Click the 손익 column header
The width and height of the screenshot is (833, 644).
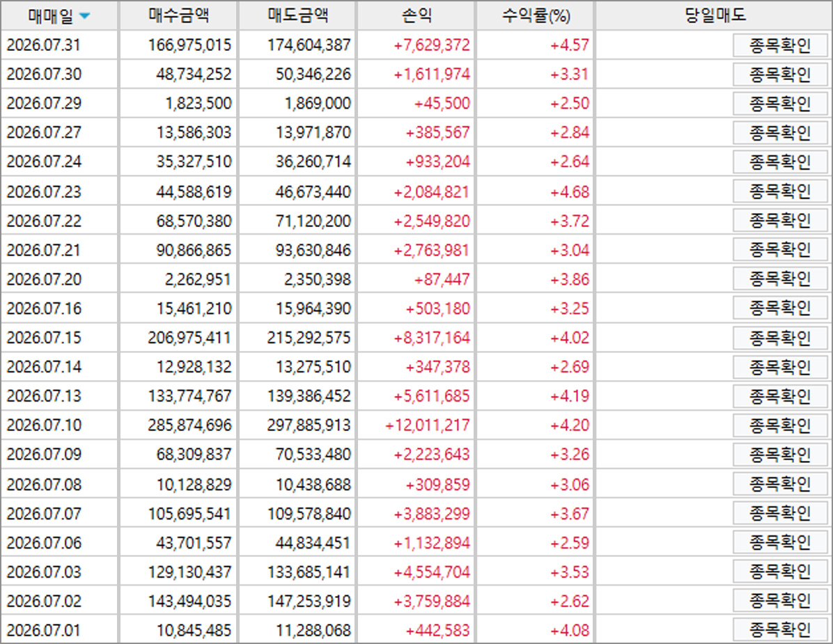pos(417,15)
